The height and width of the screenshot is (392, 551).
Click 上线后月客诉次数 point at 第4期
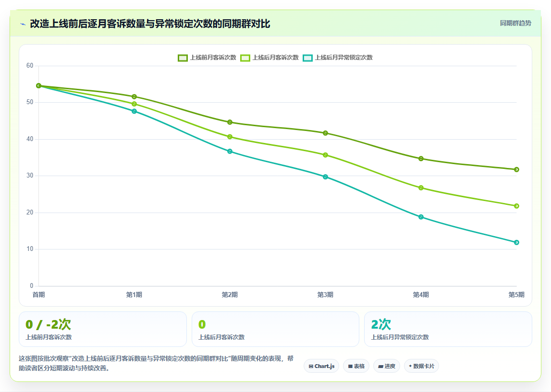coord(421,188)
